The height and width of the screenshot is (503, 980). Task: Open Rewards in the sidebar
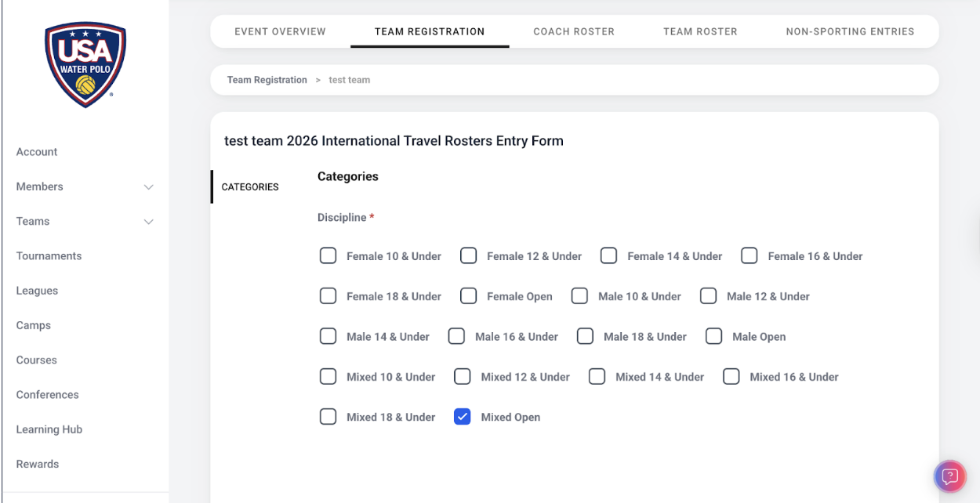pyautogui.click(x=37, y=464)
